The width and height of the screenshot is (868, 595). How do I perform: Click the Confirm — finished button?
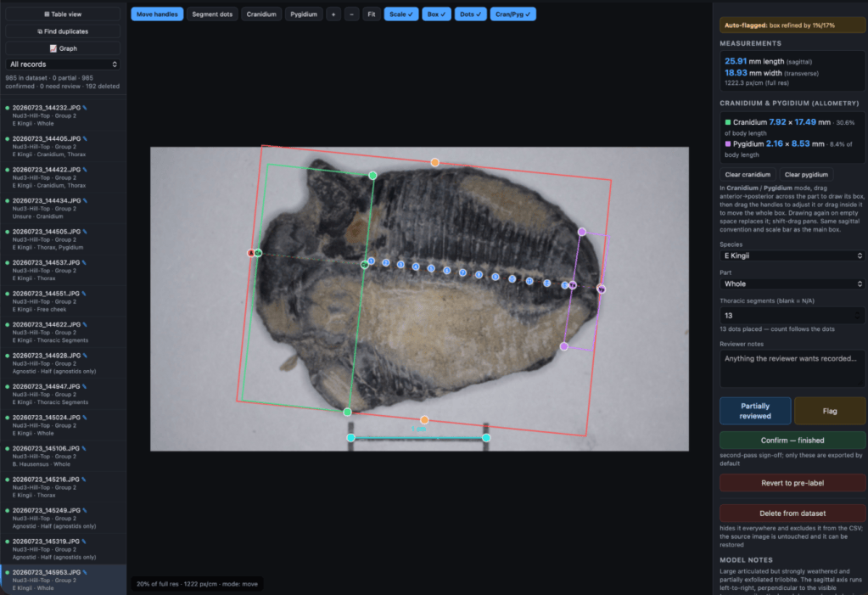pos(792,441)
